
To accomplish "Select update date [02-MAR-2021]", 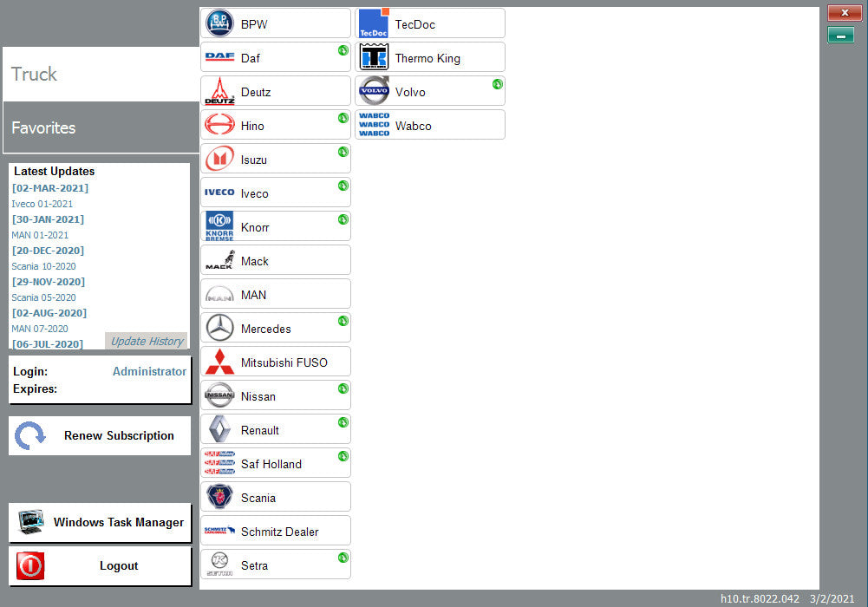I will [50, 188].
